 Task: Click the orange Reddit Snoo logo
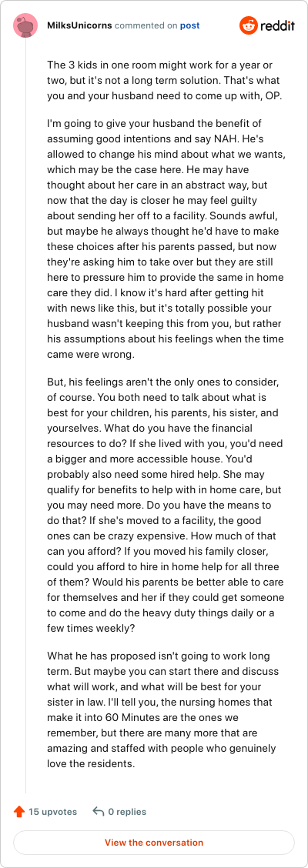[248, 25]
